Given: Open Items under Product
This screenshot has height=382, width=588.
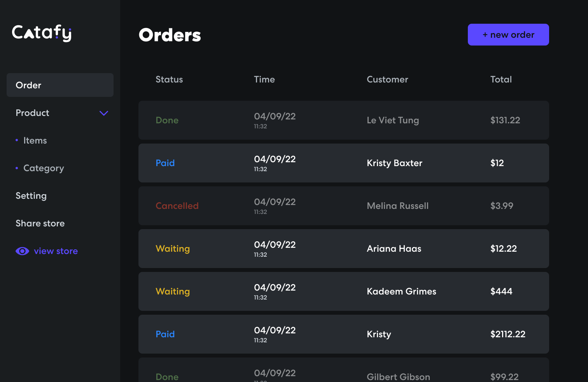Looking at the screenshot, I should tap(35, 141).
